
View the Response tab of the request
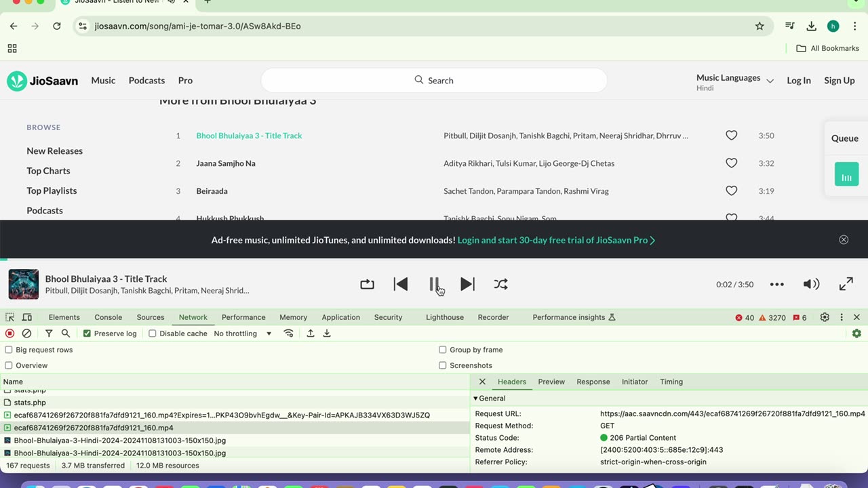[x=593, y=382]
